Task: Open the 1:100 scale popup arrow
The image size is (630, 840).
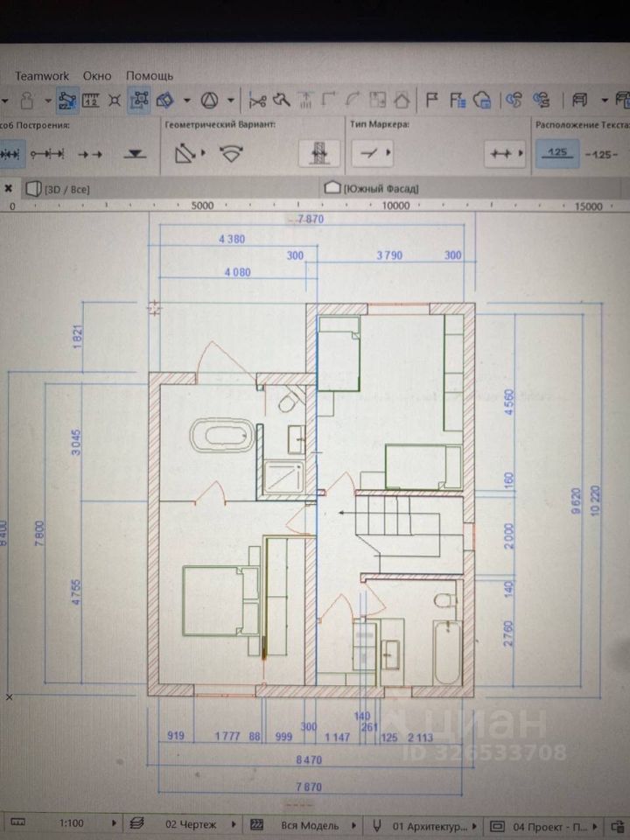Action: coord(114,822)
